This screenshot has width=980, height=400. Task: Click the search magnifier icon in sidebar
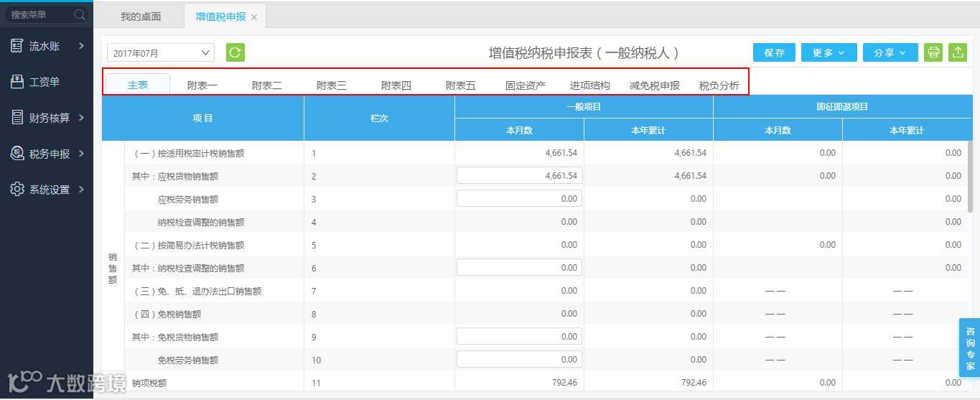pos(79,14)
